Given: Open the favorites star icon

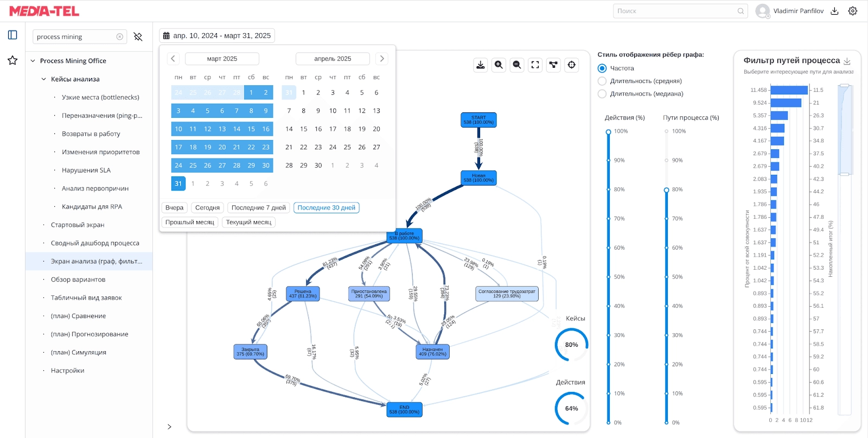Looking at the screenshot, I should [x=12, y=60].
